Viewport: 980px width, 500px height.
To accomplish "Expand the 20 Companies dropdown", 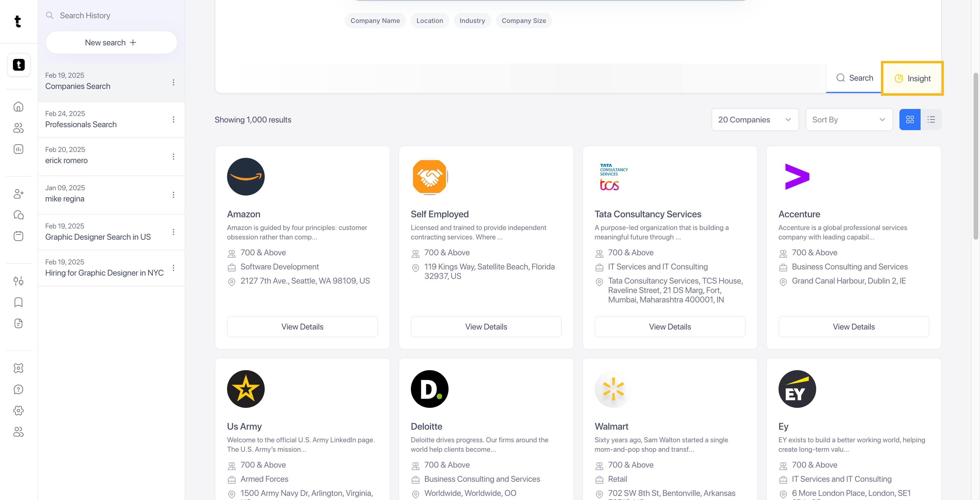I will (755, 120).
